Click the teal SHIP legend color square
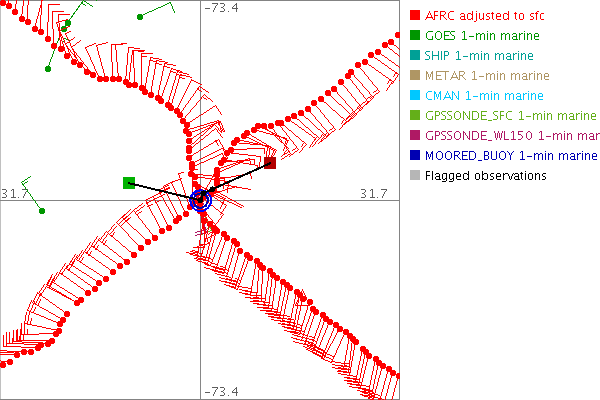Screen dimensions: 600x400 415,56
